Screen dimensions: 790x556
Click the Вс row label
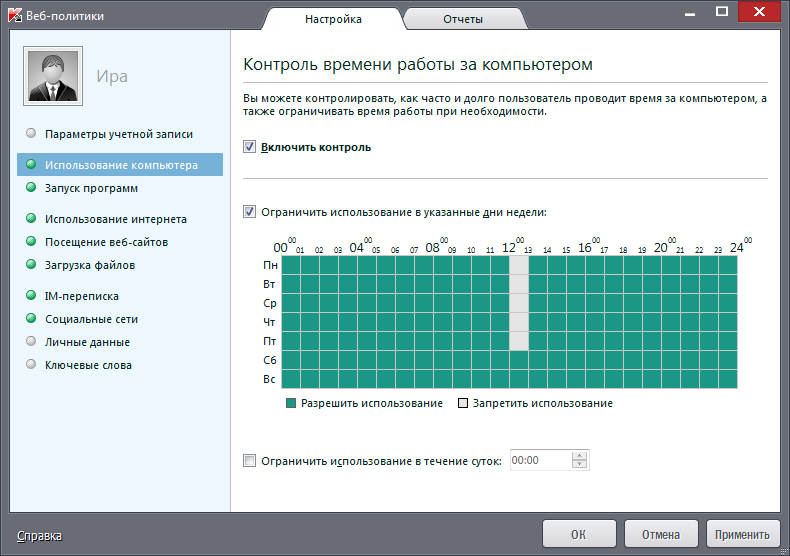(x=269, y=379)
